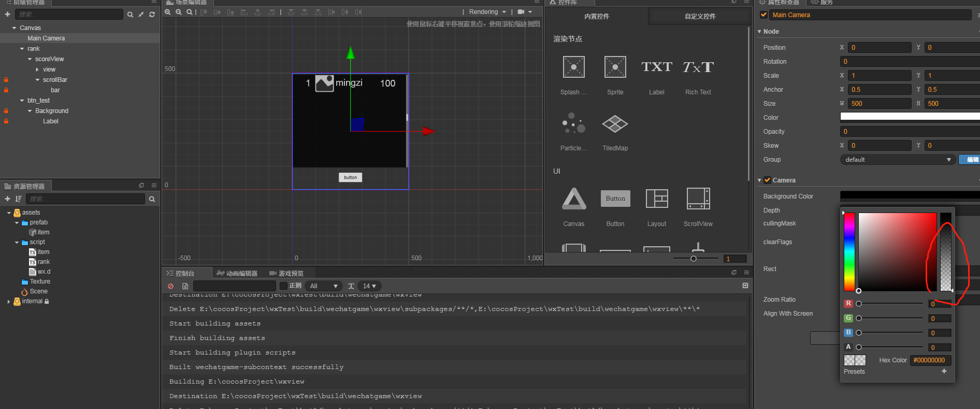The width and height of the screenshot is (980, 409).
Task: Click the rainbow hue strip
Action: [x=849, y=252]
